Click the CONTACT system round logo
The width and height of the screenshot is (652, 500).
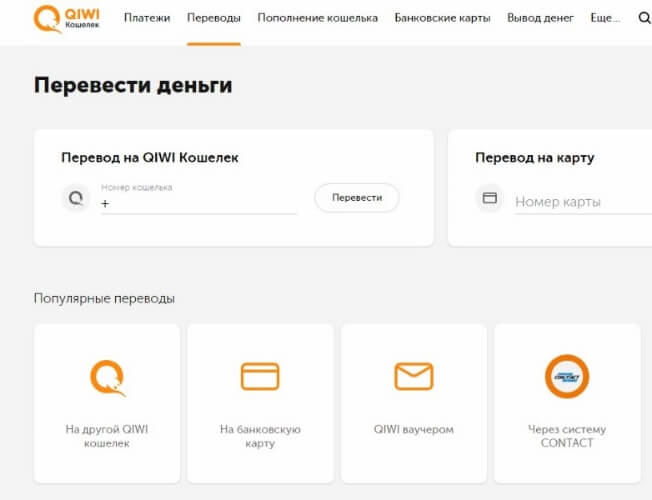click(x=567, y=377)
